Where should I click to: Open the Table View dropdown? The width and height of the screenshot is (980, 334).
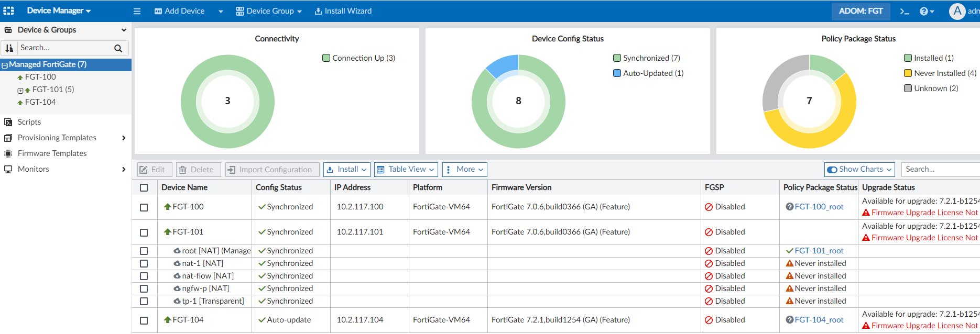click(406, 170)
